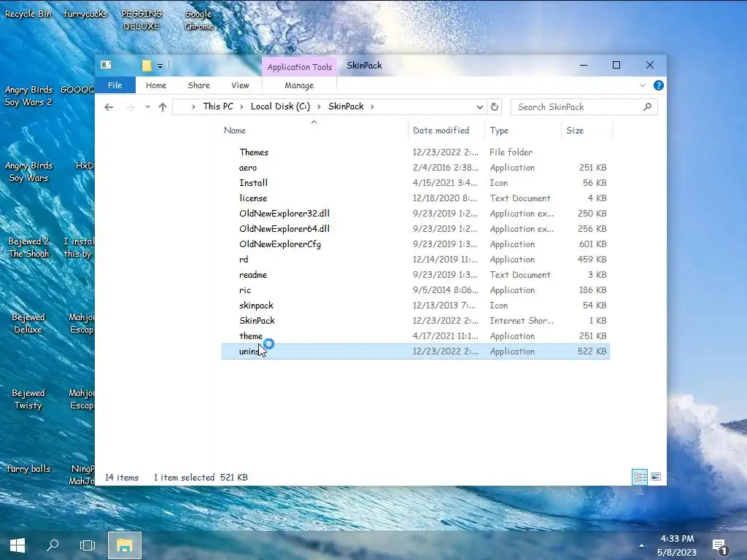Screen dimensions: 747x560
Task: Go up one folder level
Action: click(163, 107)
